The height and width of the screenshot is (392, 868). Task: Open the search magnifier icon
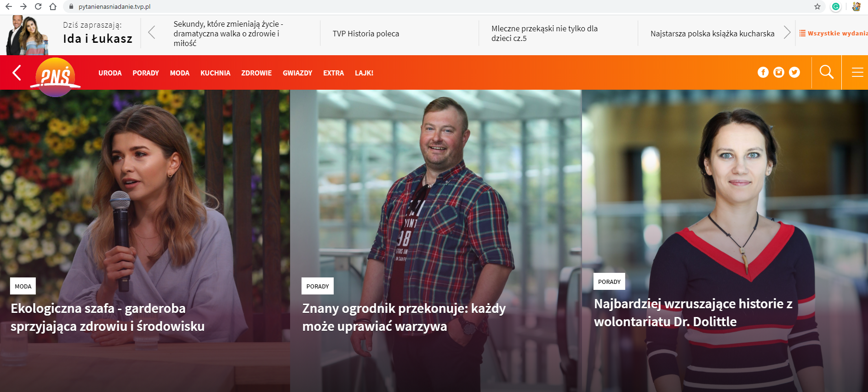point(826,72)
